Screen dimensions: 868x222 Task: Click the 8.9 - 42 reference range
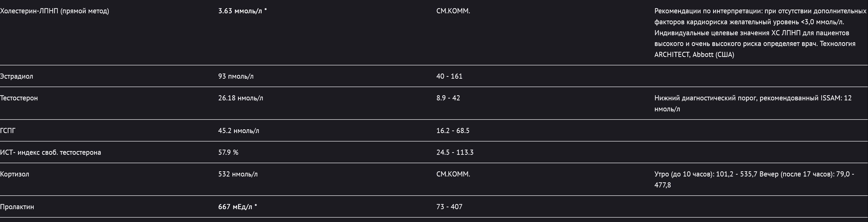(448, 98)
